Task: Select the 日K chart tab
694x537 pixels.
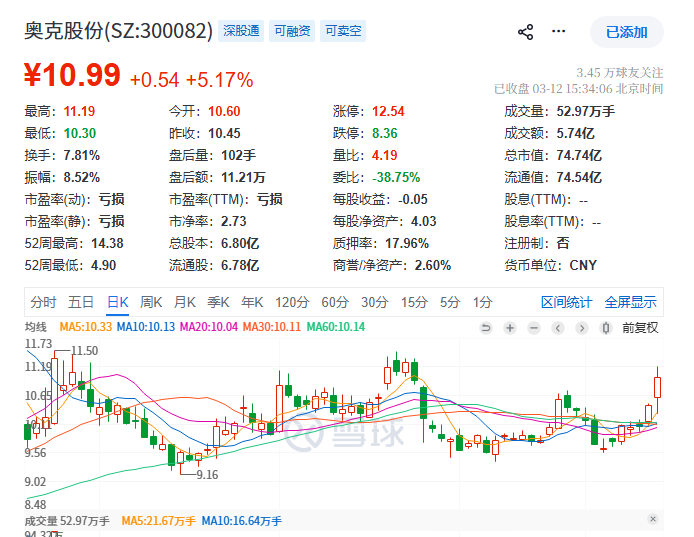Action: point(118,302)
